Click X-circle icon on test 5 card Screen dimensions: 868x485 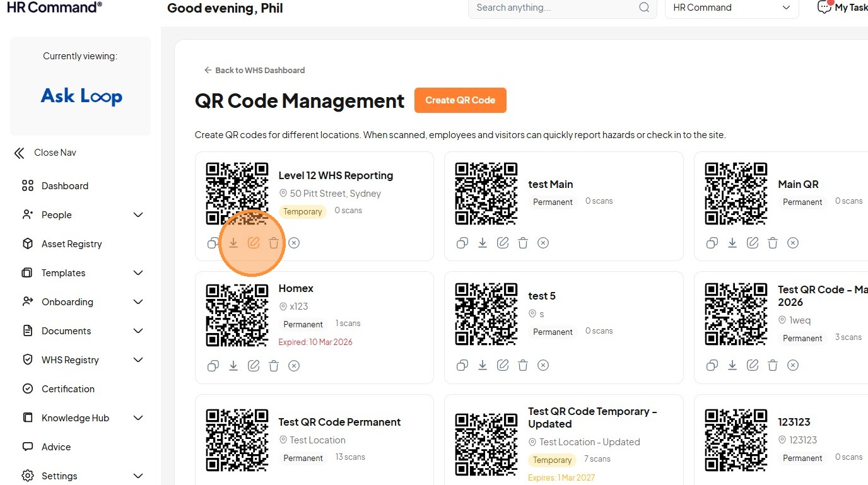coord(543,365)
